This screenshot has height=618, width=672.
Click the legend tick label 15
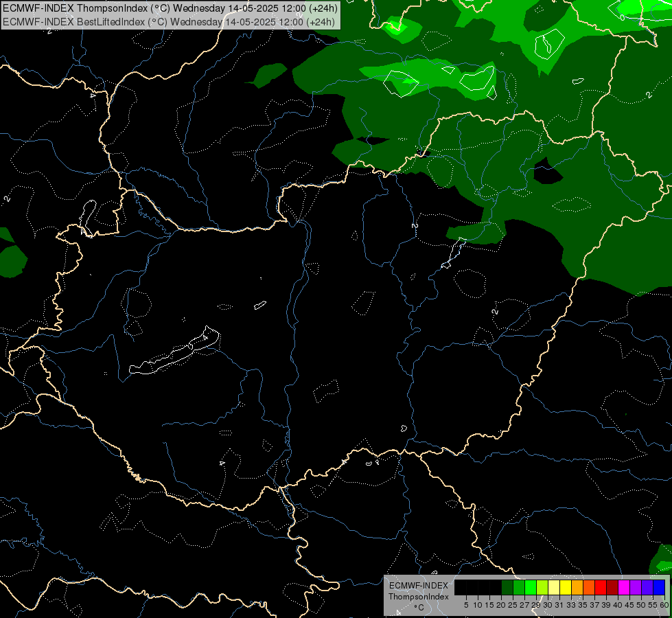coord(489,605)
